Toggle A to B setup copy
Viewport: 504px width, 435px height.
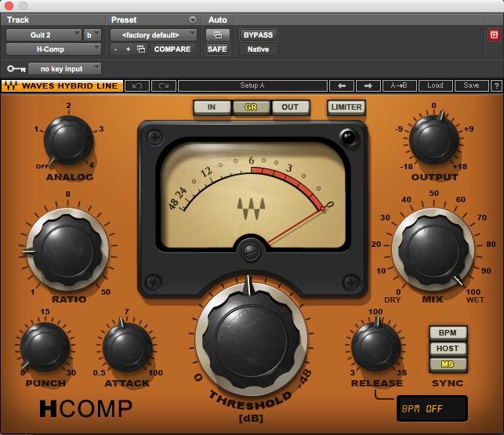pos(399,86)
